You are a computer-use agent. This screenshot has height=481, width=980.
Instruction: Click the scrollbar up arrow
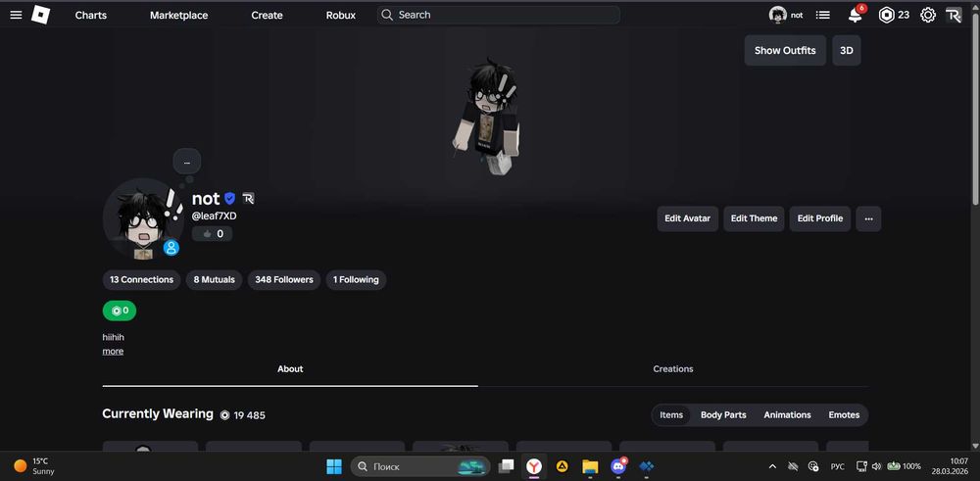975,9
